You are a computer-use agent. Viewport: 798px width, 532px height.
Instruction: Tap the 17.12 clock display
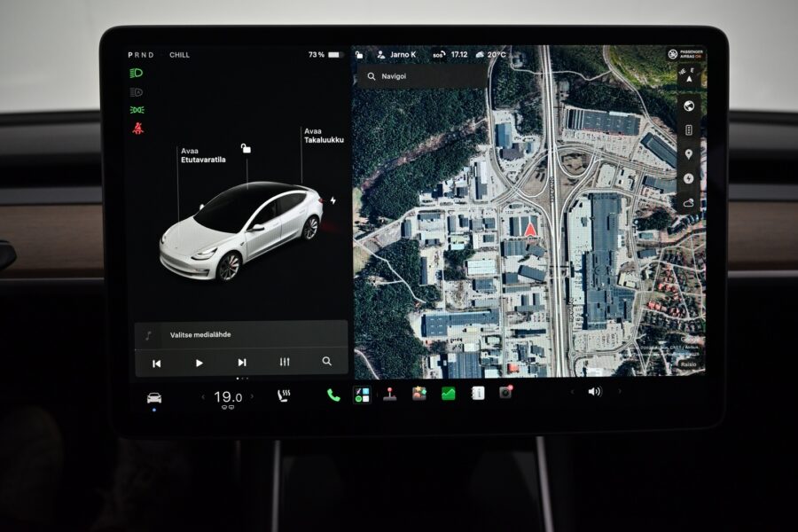459,54
